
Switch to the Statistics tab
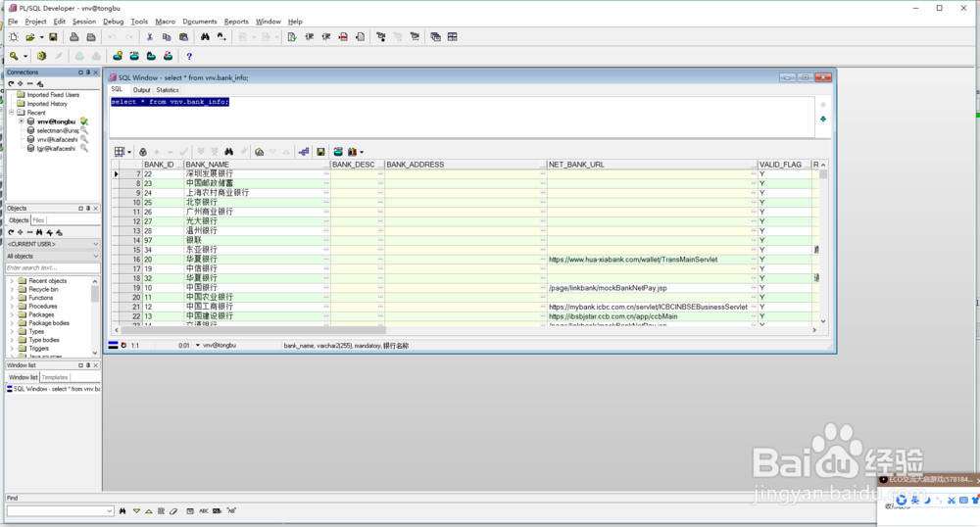click(x=168, y=90)
